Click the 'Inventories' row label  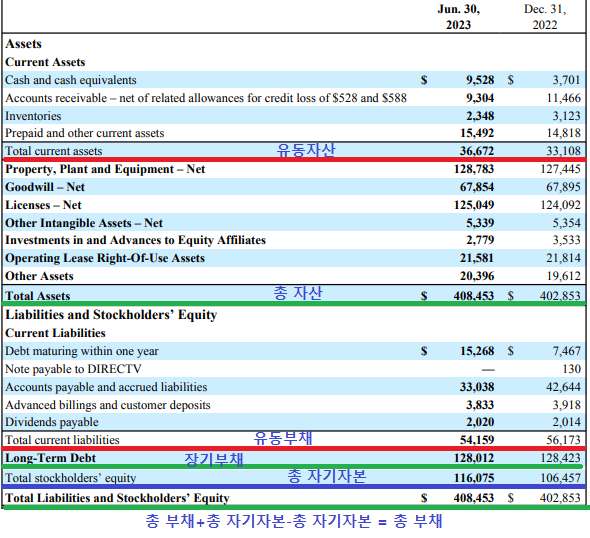(x=33, y=116)
